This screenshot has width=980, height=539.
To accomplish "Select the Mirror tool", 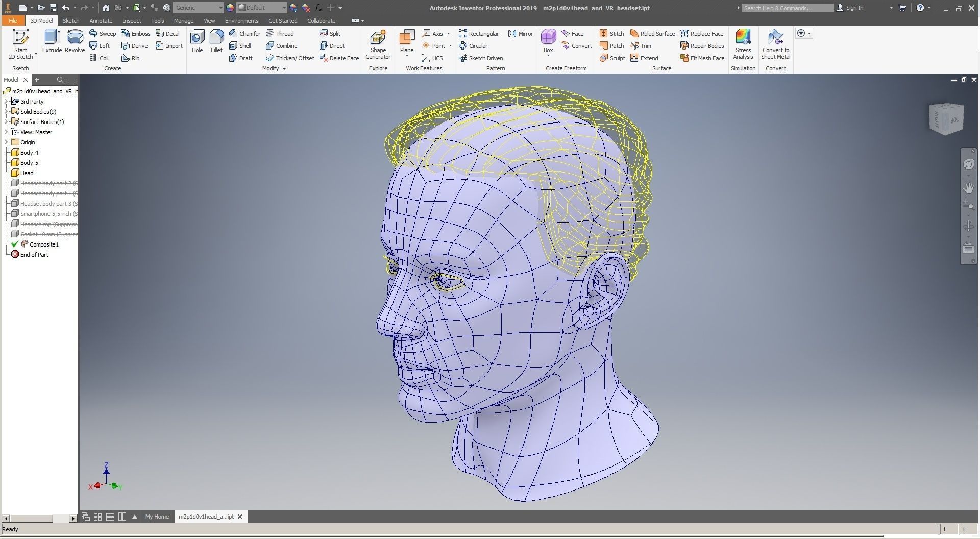I will pyautogui.click(x=521, y=34).
